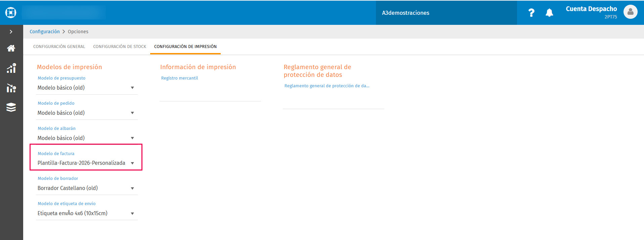Select the A3demostraciones company box
The width and height of the screenshot is (644, 240).
[446, 13]
